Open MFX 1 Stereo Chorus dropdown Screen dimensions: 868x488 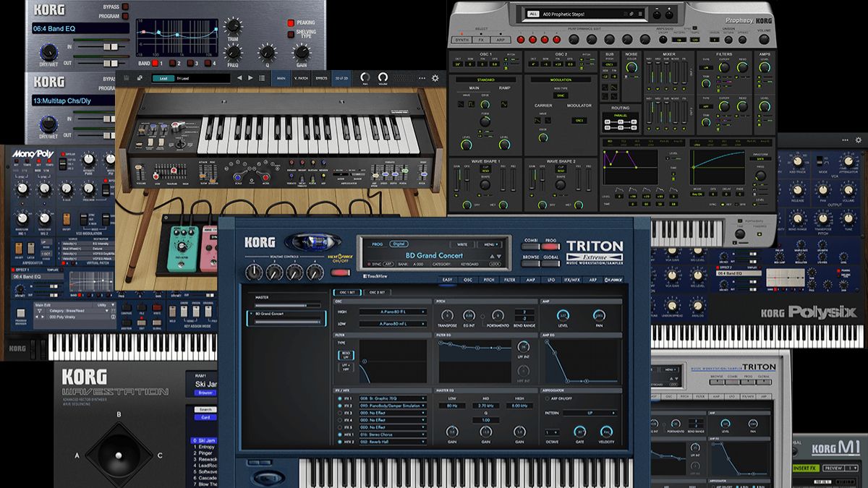[x=393, y=434]
